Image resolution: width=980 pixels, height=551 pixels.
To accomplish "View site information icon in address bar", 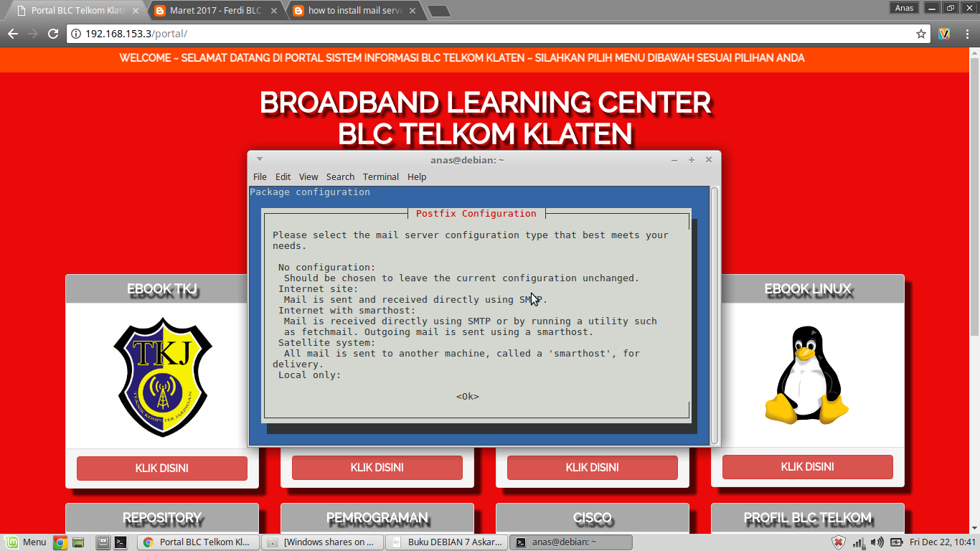I will pyautogui.click(x=76, y=34).
